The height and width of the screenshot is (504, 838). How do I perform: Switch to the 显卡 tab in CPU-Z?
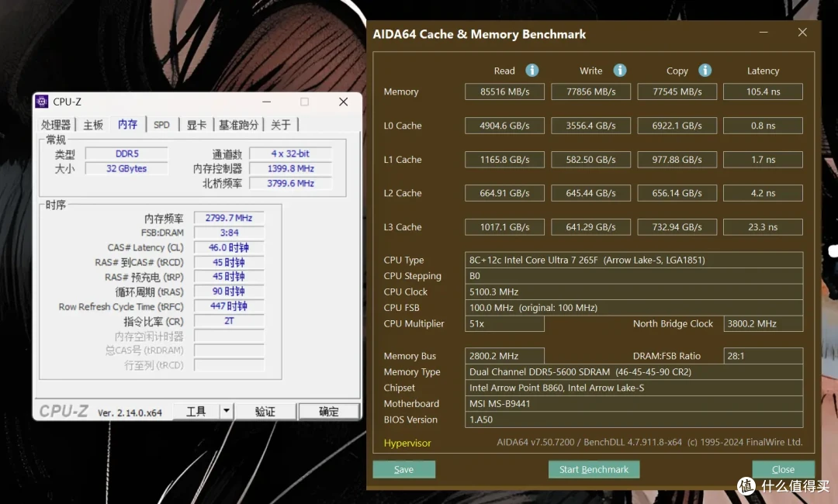pyautogui.click(x=196, y=125)
